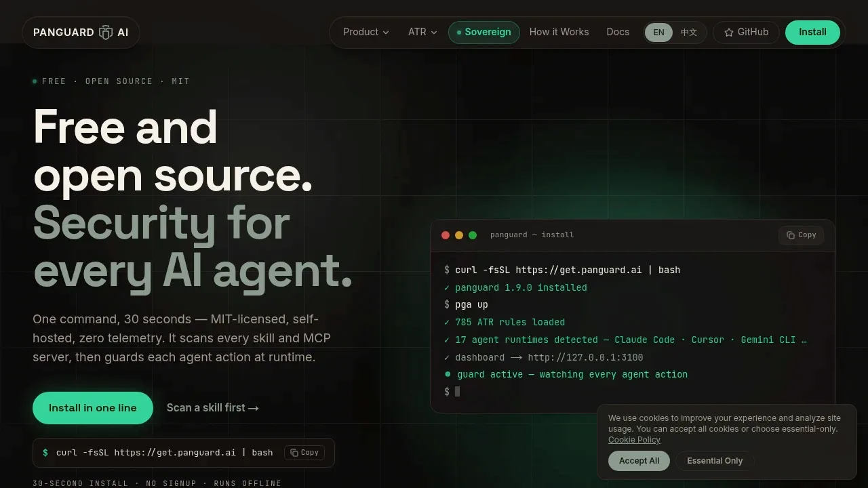Switch language to EN
The image size is (868, 488).
pos(658,33)
